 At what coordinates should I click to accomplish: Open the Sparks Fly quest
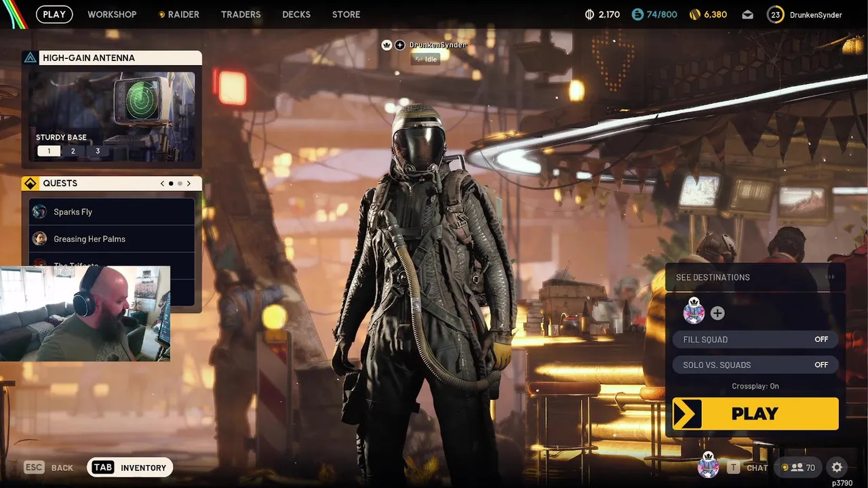point(112,211)
